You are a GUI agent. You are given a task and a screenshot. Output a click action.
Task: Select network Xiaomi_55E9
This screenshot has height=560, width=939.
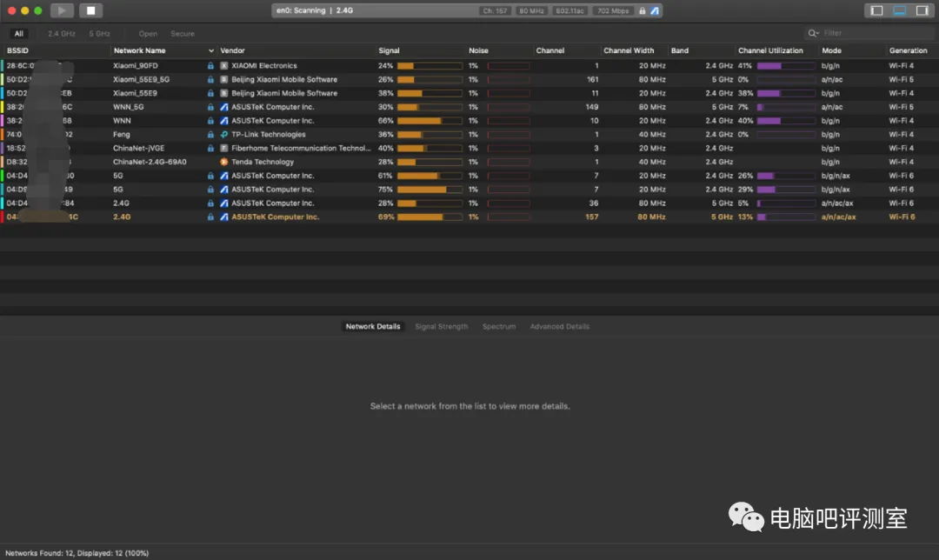click(x=136, y=93)
